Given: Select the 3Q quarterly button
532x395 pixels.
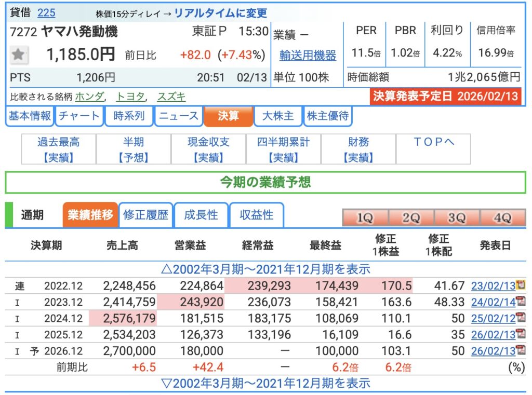Looking at the screenshot, I should pos(456,218).
